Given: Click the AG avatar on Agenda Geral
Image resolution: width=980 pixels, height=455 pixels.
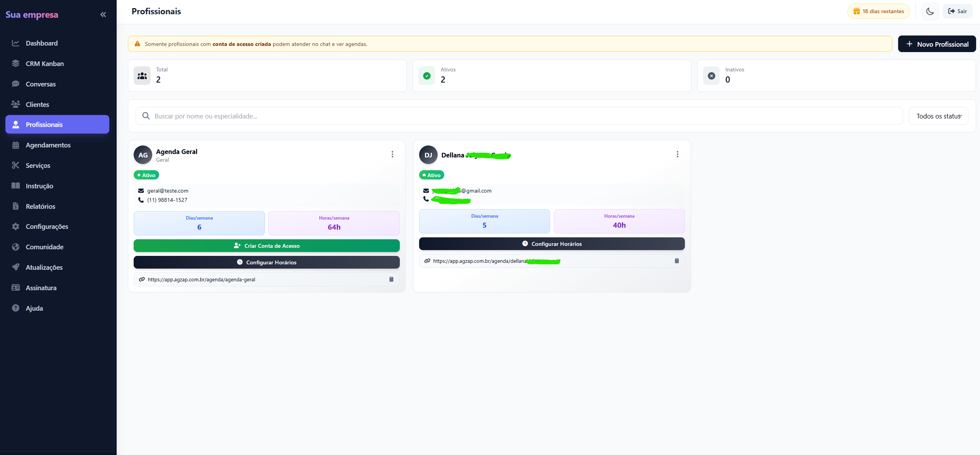Looking at the screenshot, I should click(x=143, y=155).
